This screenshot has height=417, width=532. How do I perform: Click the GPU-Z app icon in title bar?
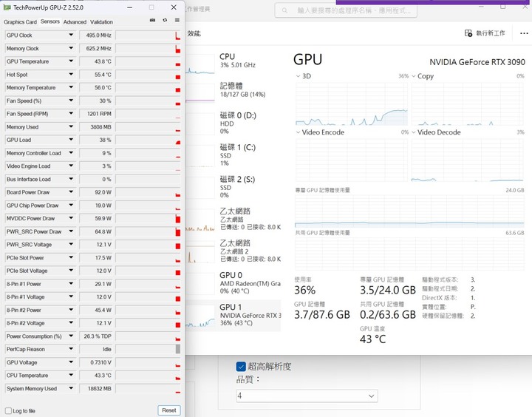[x=7, y=7]
